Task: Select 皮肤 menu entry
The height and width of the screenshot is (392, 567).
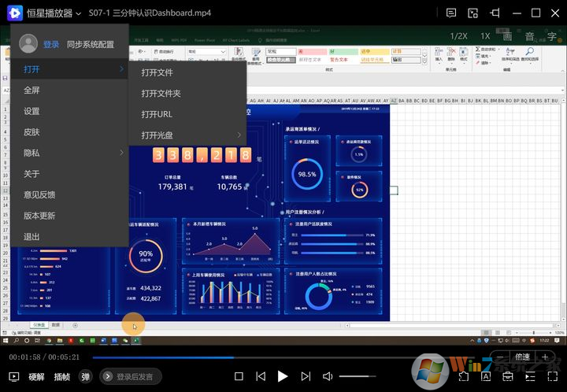Action: [69, 132]
